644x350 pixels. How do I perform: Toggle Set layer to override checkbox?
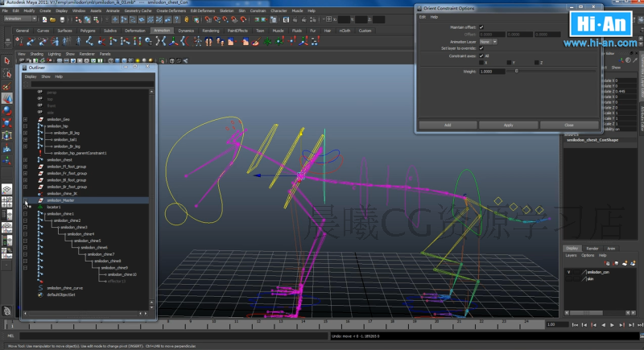pos(481,48)
